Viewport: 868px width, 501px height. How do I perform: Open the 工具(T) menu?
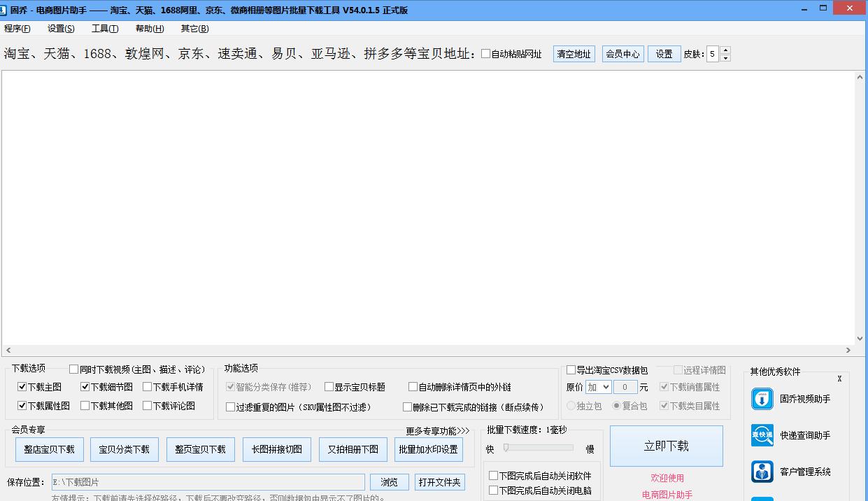tap(105, 29)
